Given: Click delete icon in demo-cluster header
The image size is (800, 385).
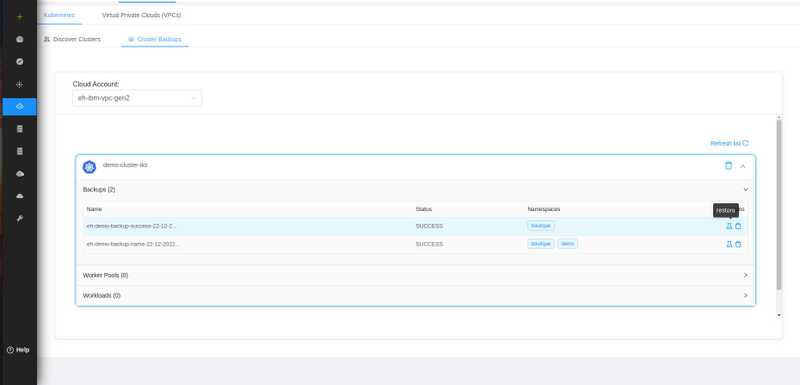Looking at the screenshot, I should pyautogui.click(x=729, y=166).
